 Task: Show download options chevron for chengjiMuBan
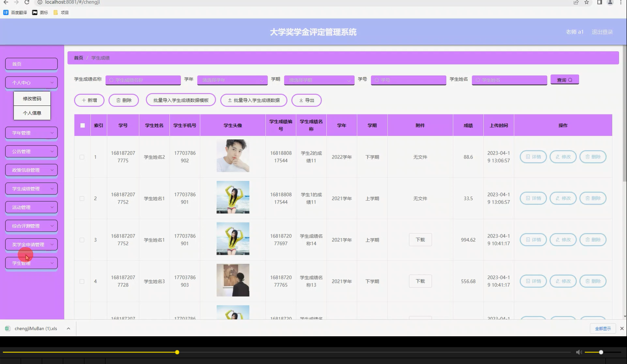(68, 328)
